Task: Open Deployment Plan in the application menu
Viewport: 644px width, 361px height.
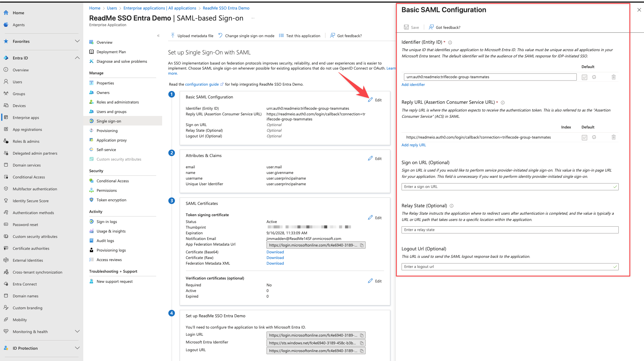Action: pos(111,52)
